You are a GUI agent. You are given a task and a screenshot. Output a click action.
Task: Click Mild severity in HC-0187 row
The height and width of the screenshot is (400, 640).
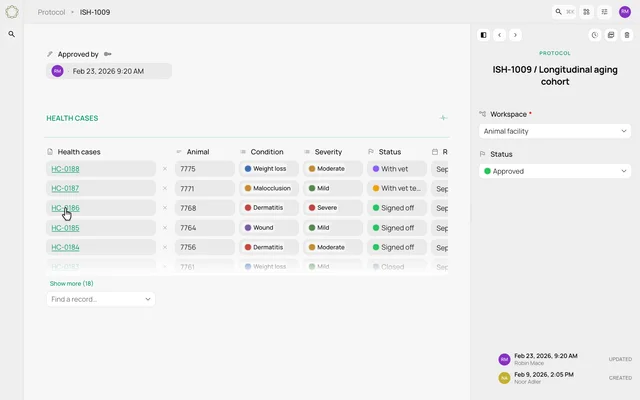(319, 188)
